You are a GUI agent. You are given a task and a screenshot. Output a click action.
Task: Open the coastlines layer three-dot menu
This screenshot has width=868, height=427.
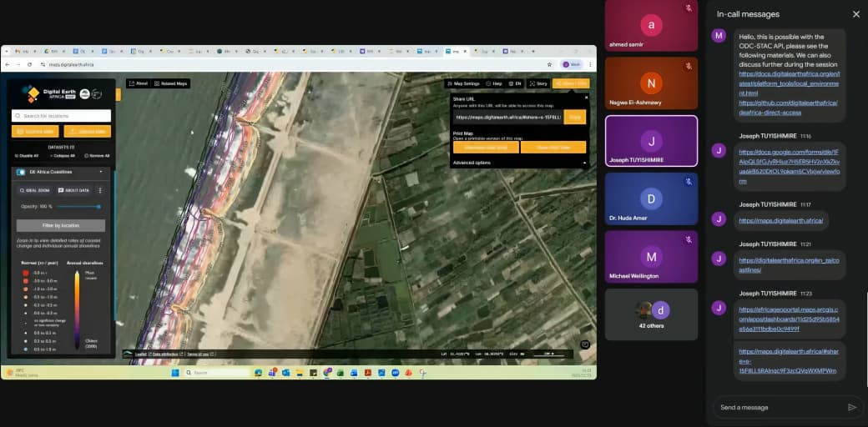[x=100, y=190]
